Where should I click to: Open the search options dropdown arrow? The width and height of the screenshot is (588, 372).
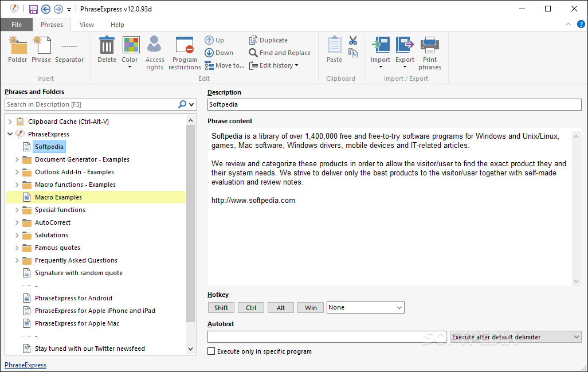(x=191, y=105)
